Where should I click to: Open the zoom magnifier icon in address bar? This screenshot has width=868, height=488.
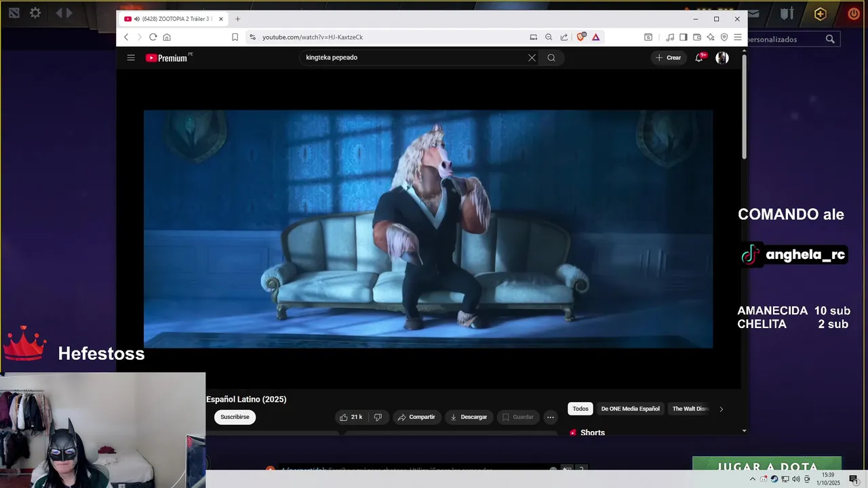pos(549,37)
